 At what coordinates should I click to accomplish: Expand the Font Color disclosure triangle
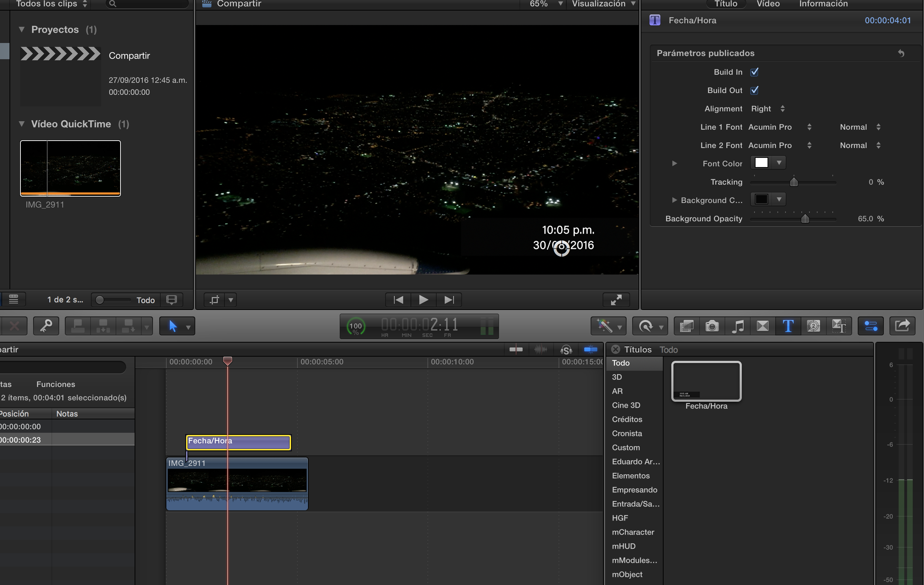coord(674,164)
